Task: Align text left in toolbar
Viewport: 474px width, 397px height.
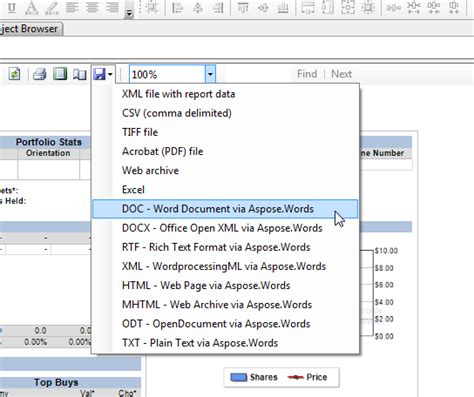Action: coord(72,7)
